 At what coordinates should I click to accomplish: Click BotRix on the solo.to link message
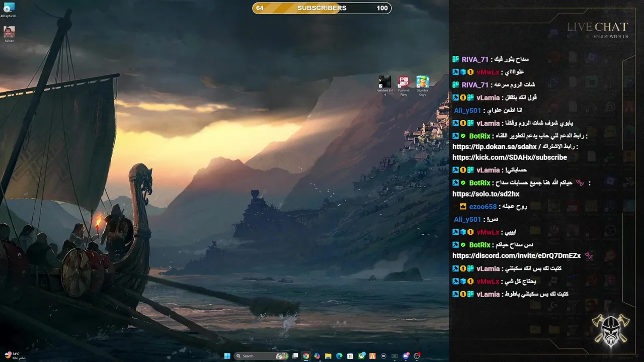click(x=479, y=183)
